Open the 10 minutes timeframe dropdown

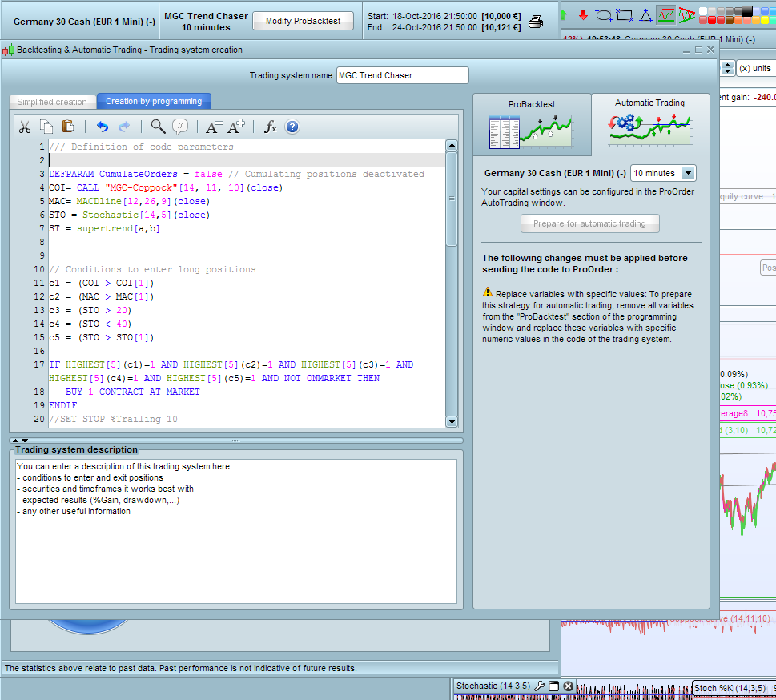(x=688, y=173)
